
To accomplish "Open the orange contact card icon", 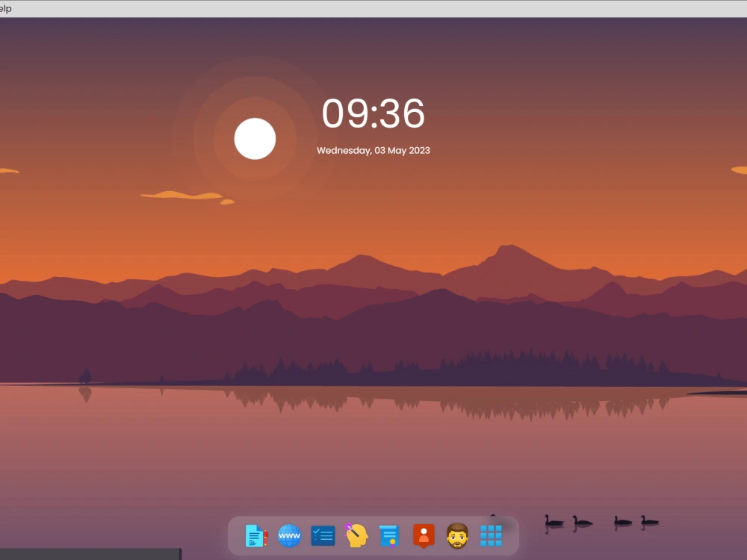I will (x=424, y=535).
